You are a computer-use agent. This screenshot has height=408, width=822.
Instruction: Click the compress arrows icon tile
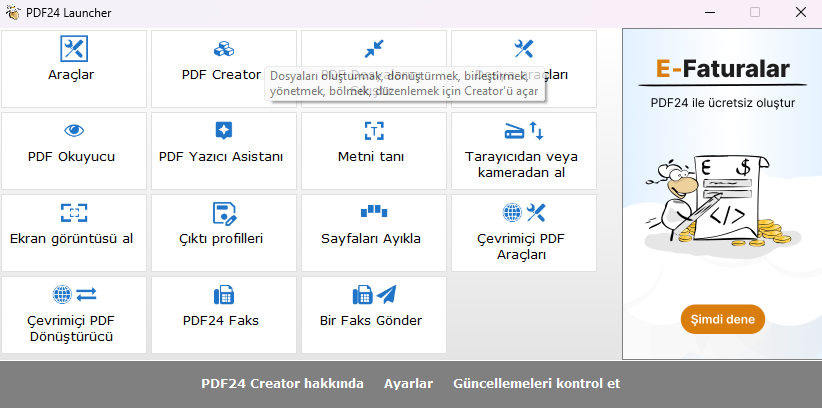click(374, 49)
